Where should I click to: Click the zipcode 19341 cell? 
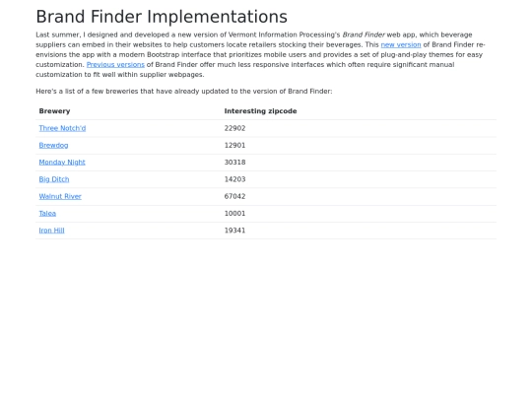coord(234,230)
